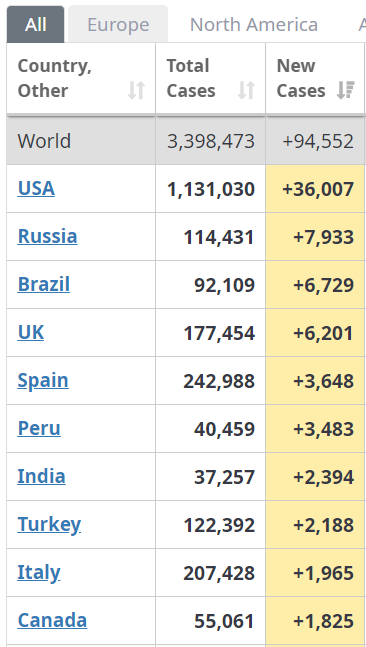Open the India country link
366x647 pixels.
(x=41, y=476)
